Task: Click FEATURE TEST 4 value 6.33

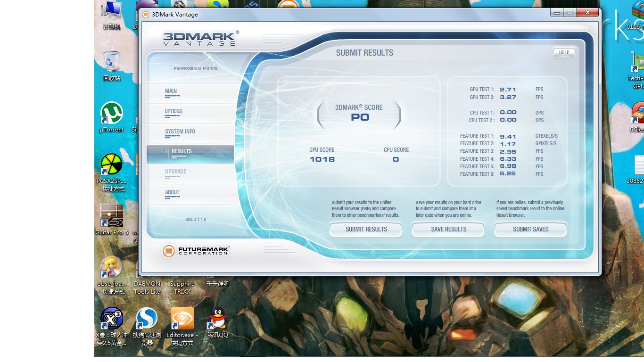Action: (508, 159)
